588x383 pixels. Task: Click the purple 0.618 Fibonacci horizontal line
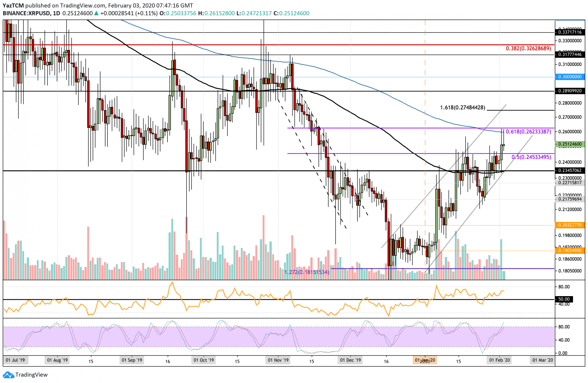[x=421, y=128]
